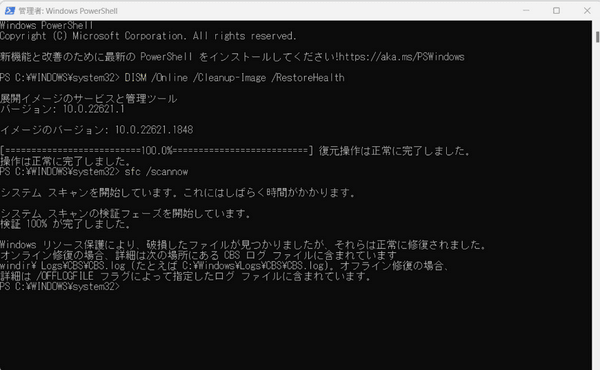Viewport: 600px width, 370px height.
Task: Click the オンライン修復の場合 line
Action: click(198, 255)
